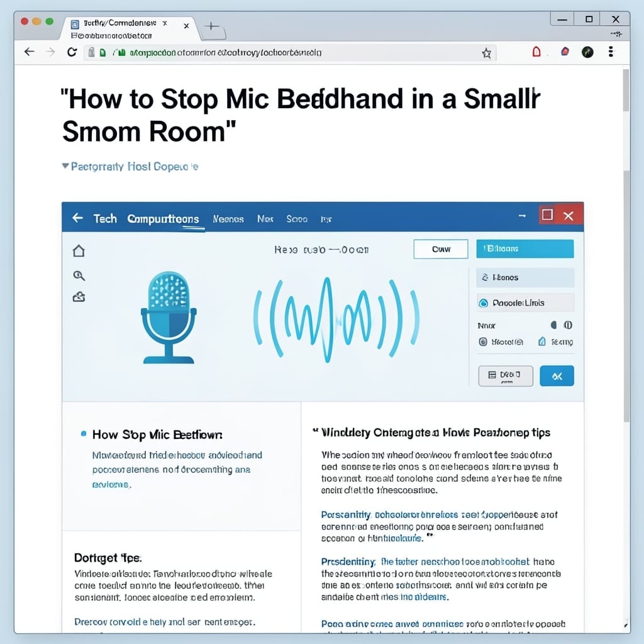Click the browser forward arrow
The width and height of the screenshot is (644, 644).
(x=50, y=52)
